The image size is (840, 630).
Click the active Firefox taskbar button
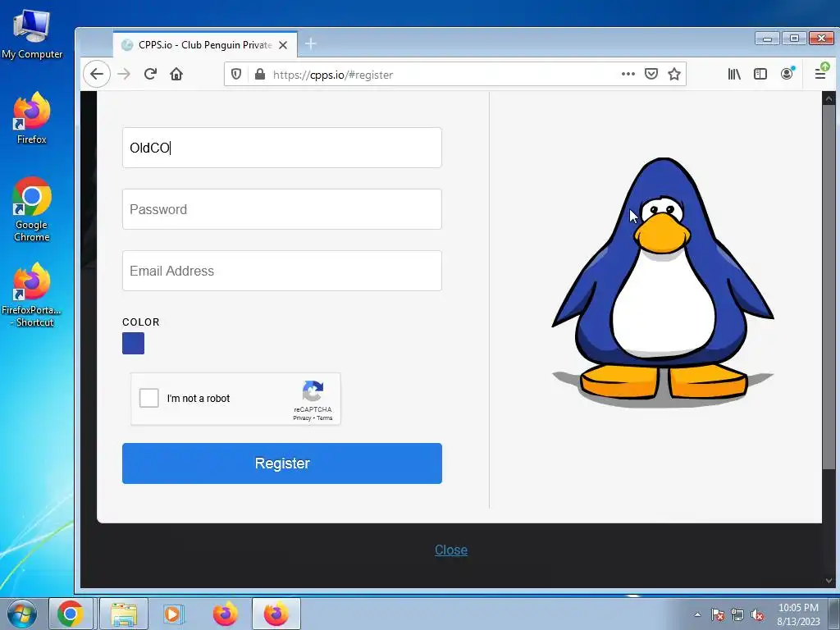click(x=276, y=614)
